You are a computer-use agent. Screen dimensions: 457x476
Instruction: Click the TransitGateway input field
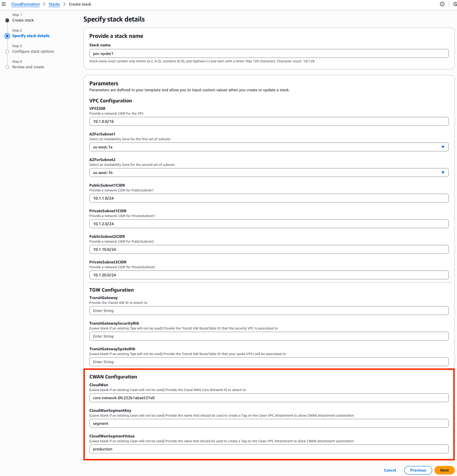(269, 311)
